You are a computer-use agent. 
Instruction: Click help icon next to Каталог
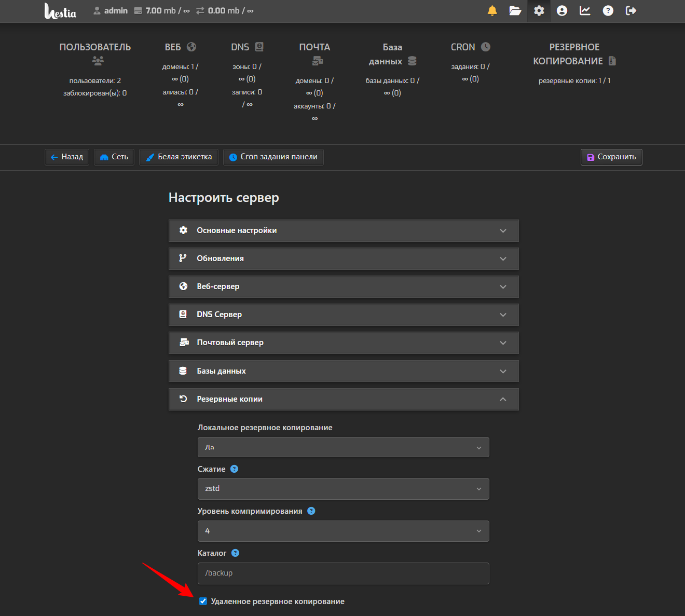tap(235, 553)
